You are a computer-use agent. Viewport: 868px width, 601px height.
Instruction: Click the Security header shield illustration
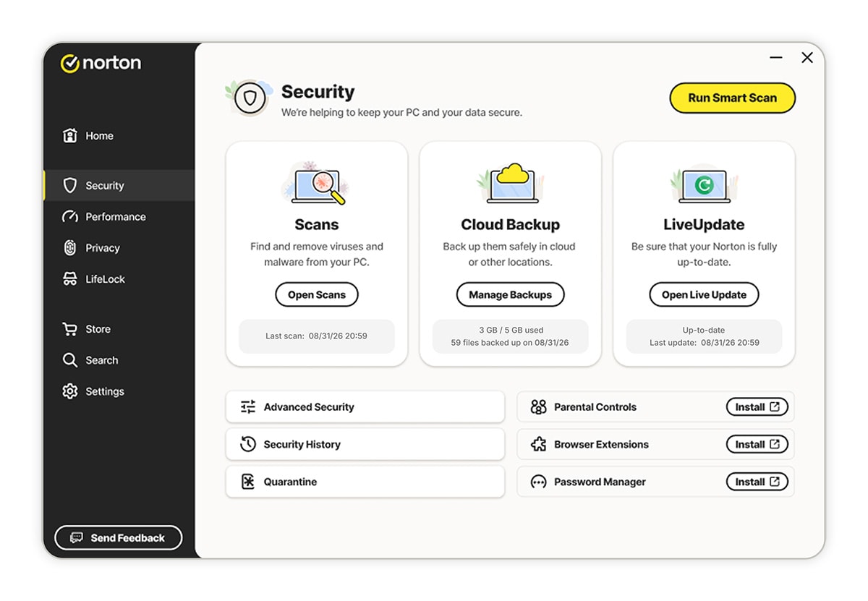point(250,98)
